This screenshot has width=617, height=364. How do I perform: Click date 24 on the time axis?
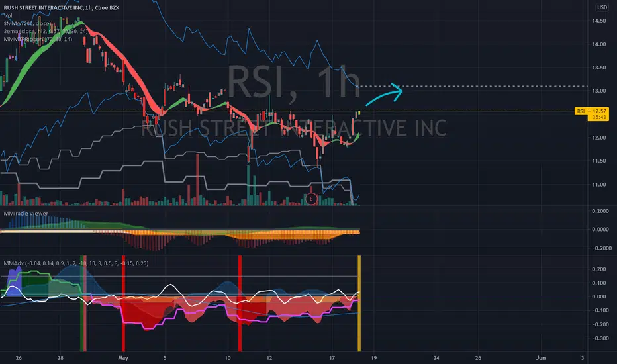[x=436, y=358]
